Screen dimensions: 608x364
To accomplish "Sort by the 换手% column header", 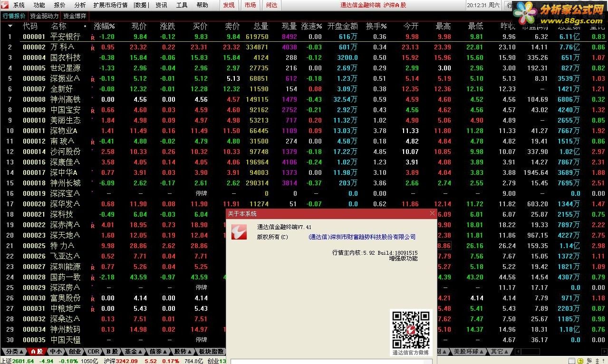I will pos(376,26).
